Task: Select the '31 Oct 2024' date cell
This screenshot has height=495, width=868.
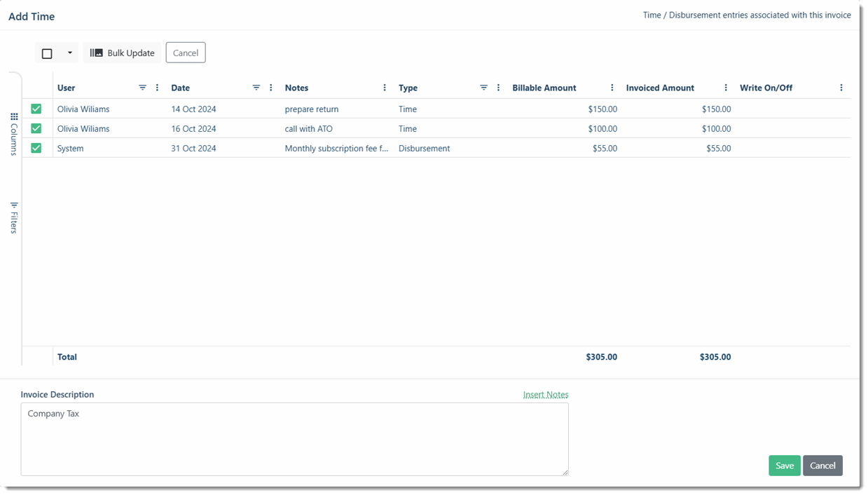Action: (x=194, y=148)
